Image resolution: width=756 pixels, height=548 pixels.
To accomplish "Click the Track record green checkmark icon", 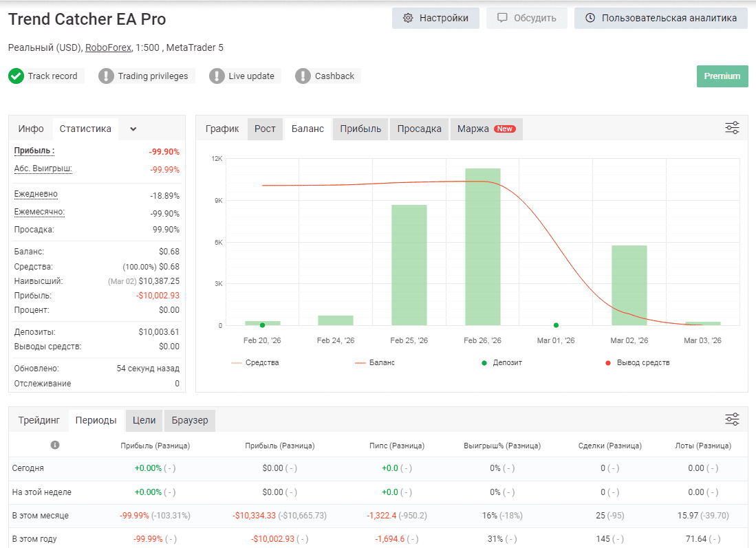I will coord(16,76).
